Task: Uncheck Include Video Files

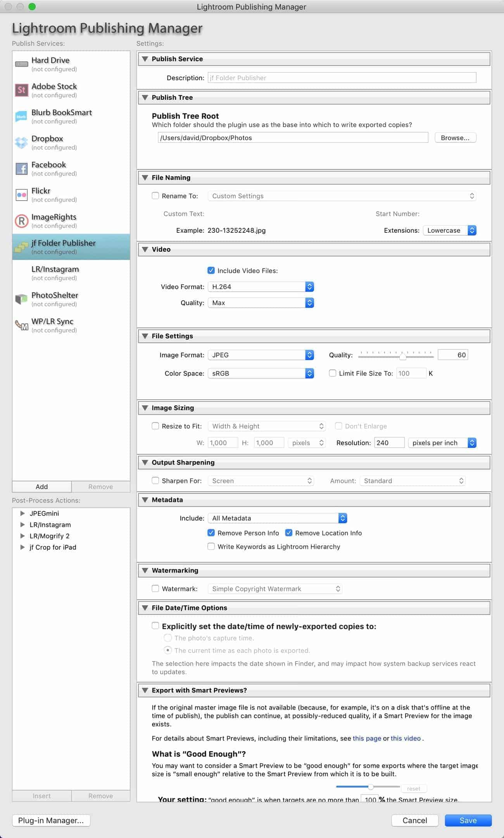Action: [211, 270]
